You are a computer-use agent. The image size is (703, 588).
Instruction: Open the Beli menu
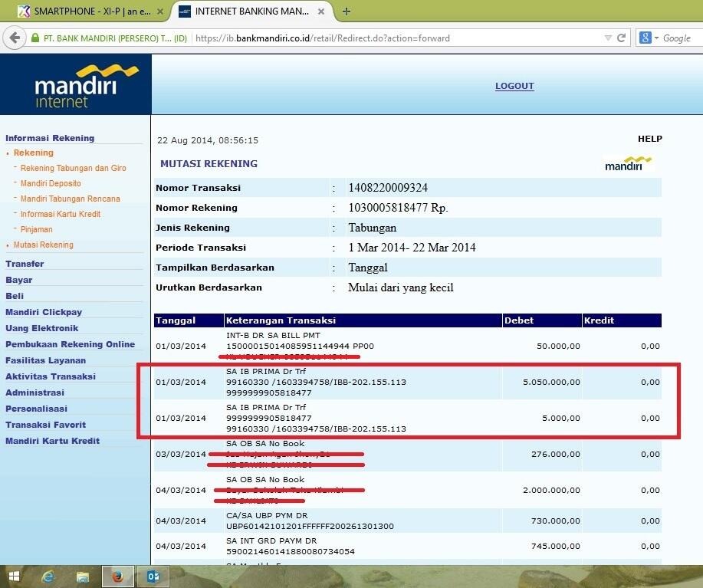(15, 296)
